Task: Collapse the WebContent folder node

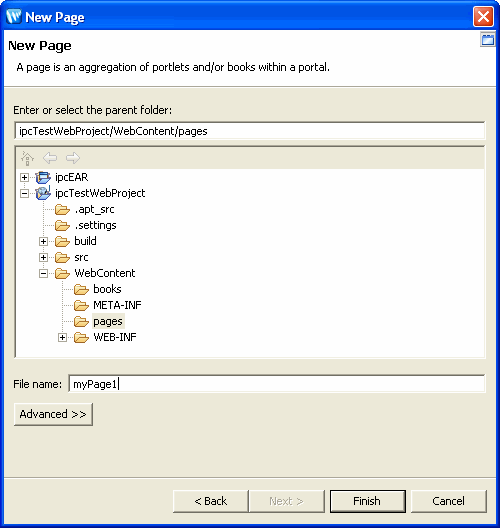Action: point(43,273)
